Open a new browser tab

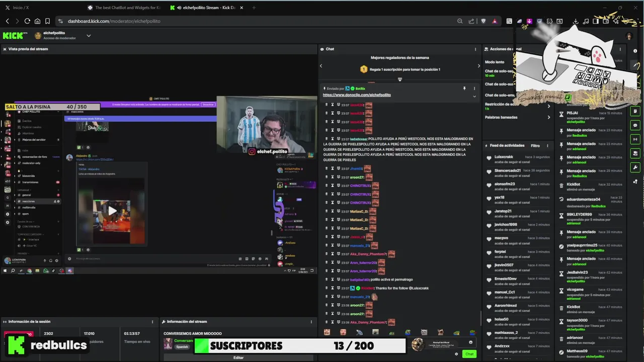point(254,8)
